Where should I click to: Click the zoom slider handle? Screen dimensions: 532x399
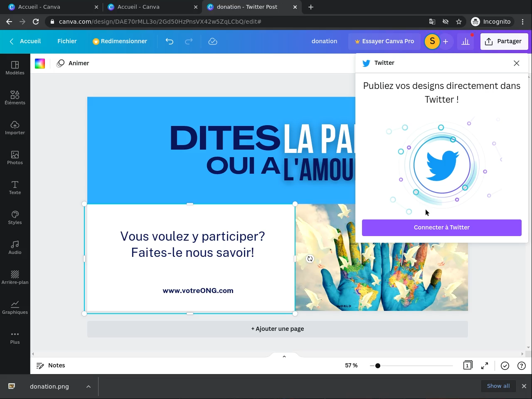(377, 366)
